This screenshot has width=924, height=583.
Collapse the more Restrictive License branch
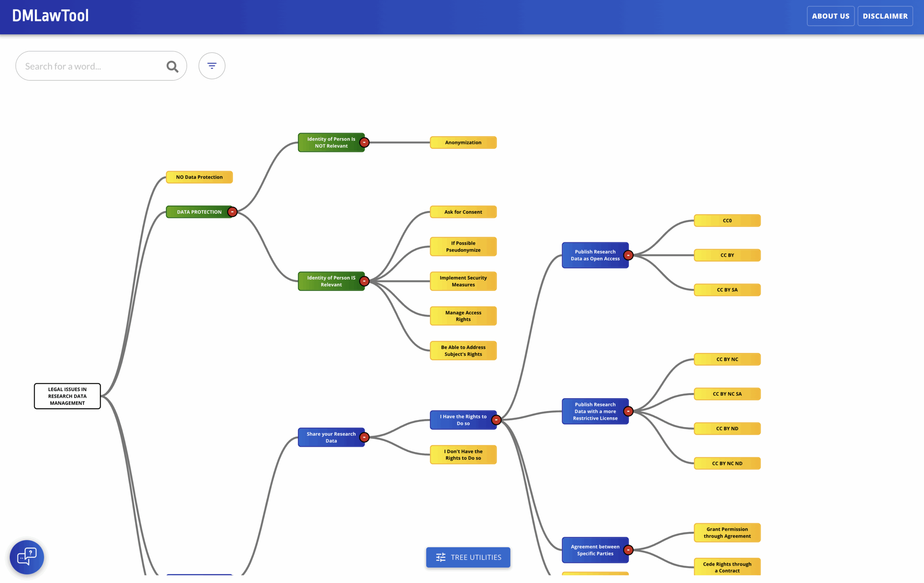(x=628, y=412)
